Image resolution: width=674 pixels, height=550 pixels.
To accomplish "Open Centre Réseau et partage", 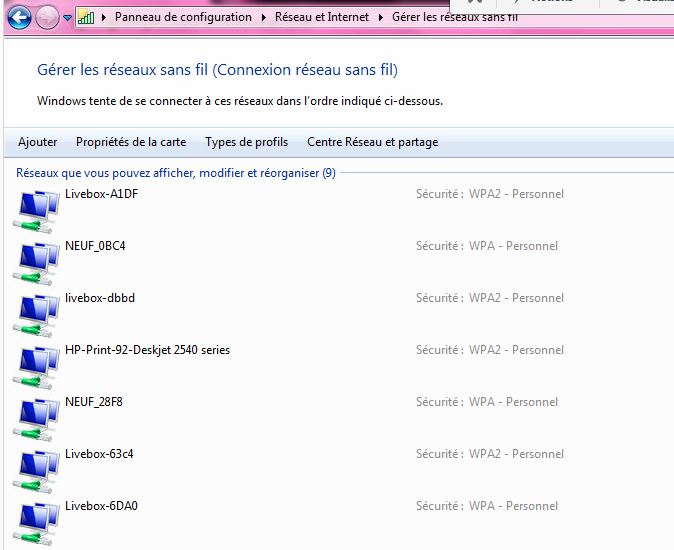I will [x=372, y=142].
